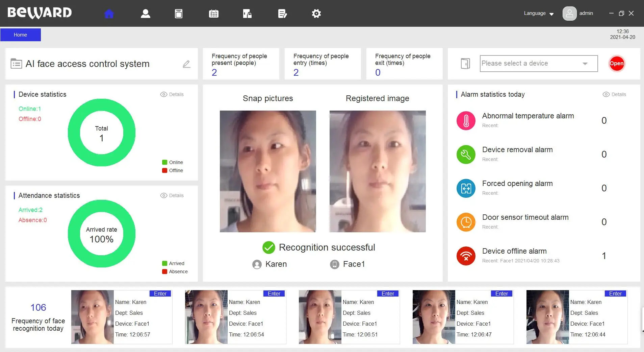Open the attendance calendar icon

click(x=214, y=14)
